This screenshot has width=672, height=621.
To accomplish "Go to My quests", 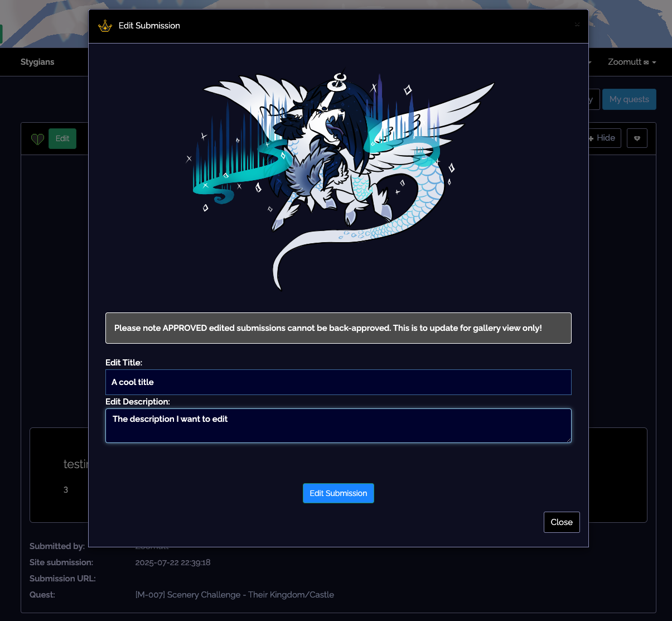I will (x=629, y=99).
